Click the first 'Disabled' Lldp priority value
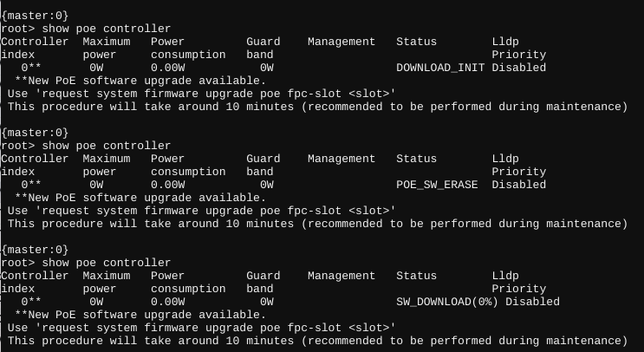The image size is (644, 352). click(518, 68)
